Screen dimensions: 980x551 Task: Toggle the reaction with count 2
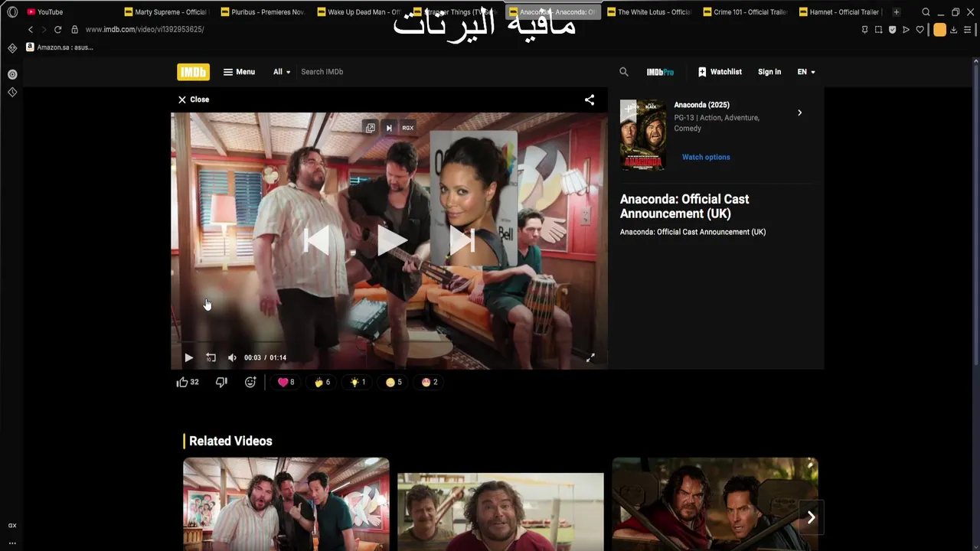430,382
